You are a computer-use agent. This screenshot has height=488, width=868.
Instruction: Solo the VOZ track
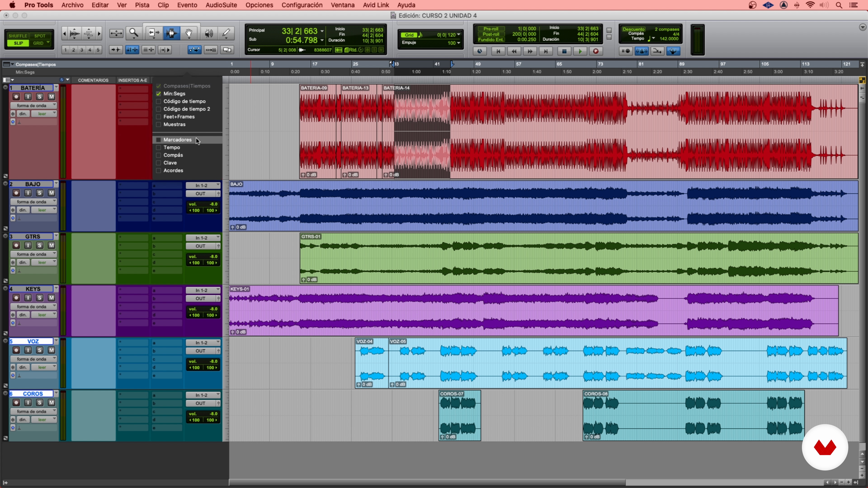coord(39,350)
